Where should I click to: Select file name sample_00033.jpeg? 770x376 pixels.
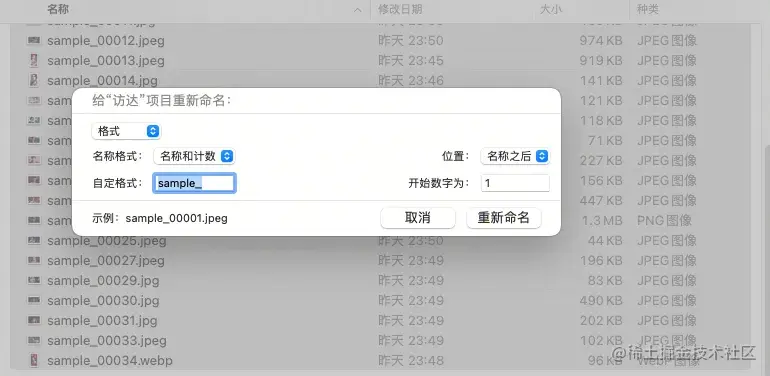(107, 340)
